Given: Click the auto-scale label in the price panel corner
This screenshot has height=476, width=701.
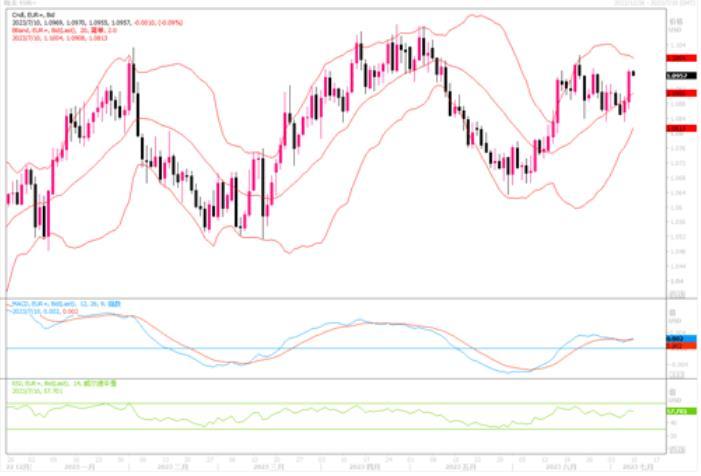Looking at the screenshot, I should 677,293.
